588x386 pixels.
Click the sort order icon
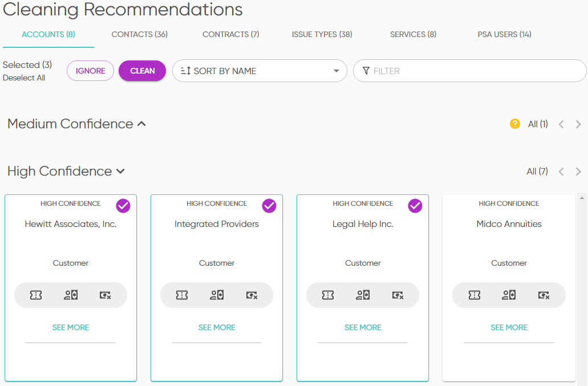point(185,71)
